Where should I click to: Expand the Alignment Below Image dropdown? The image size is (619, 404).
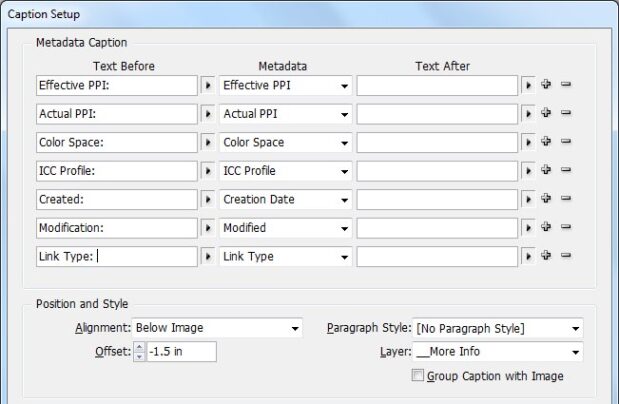pyautogui.click(x=217, y=328)
